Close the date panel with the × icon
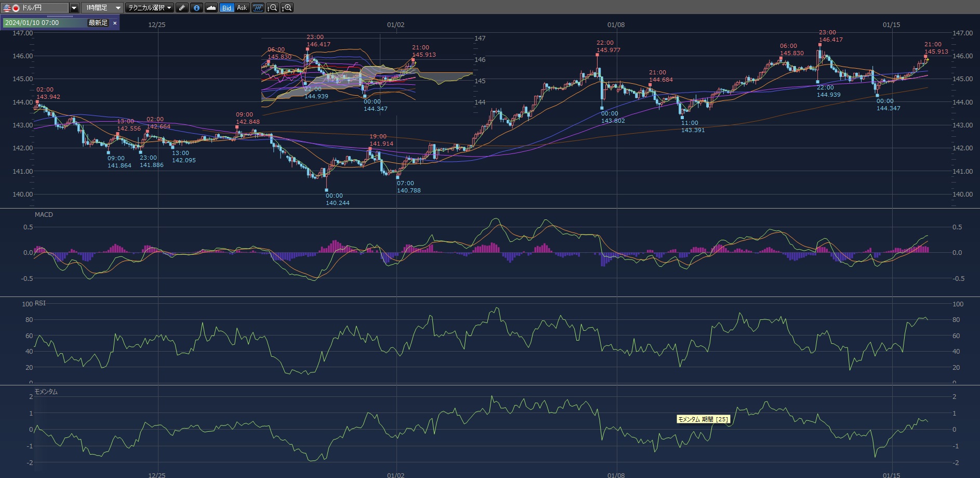 point(115,23)
